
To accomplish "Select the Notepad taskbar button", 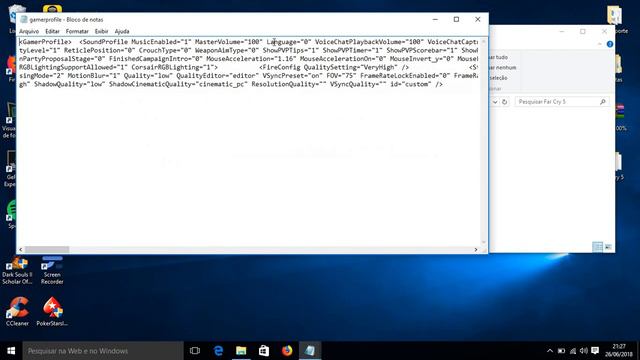I will pos(310,351).
